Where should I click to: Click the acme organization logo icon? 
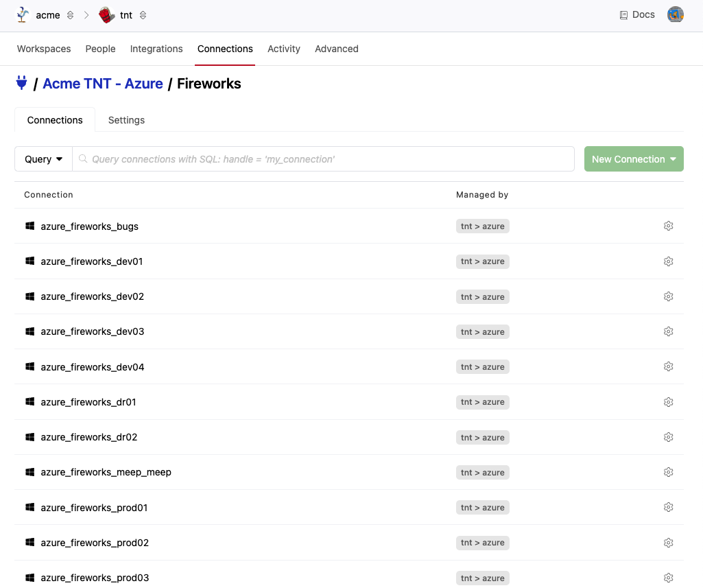tap(23, 15)
